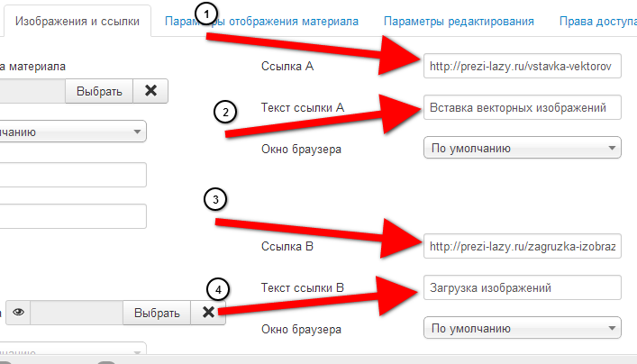Viewport: 637px width, 364px height.
Task: Open the Изображения и ссылки tab
Action: tap(77, 21)
